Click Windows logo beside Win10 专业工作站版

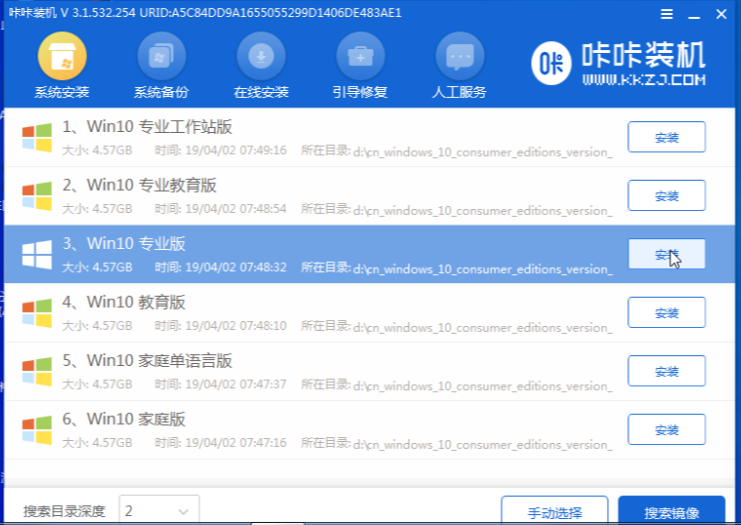tap(37, 137)
